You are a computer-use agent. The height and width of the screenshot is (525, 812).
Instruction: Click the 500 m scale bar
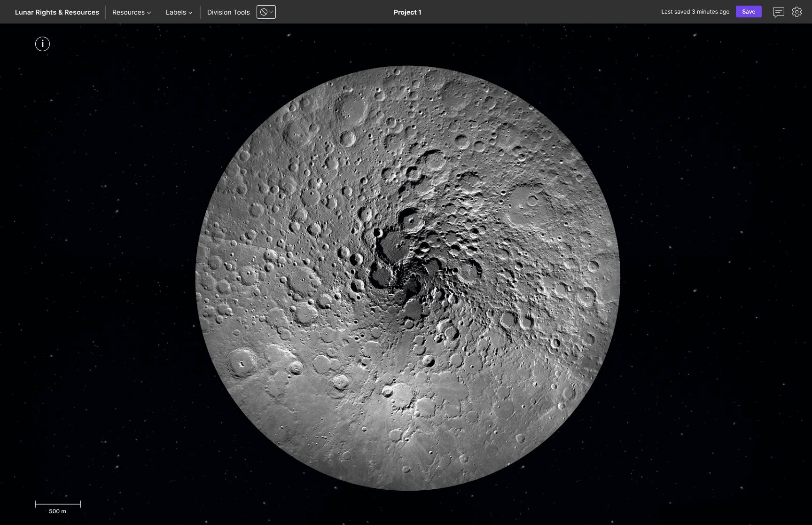pos(58,504)
